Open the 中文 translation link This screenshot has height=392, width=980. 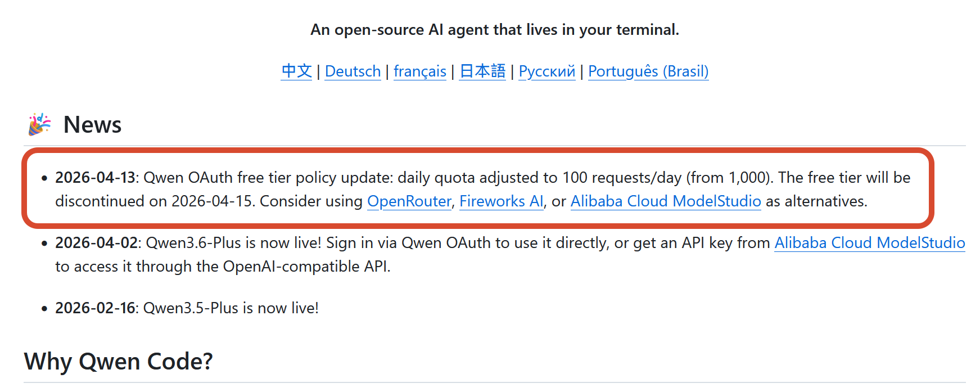(296, 71)
